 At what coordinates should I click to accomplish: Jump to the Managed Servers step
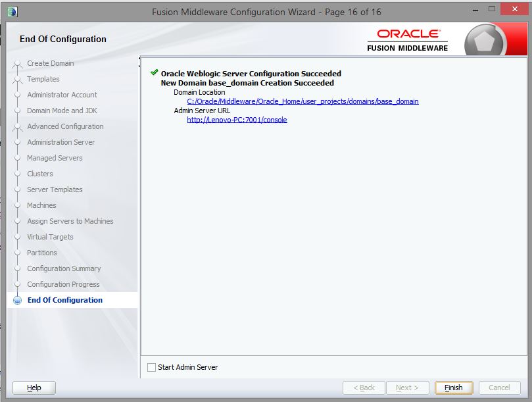click(x=55, y=158)
